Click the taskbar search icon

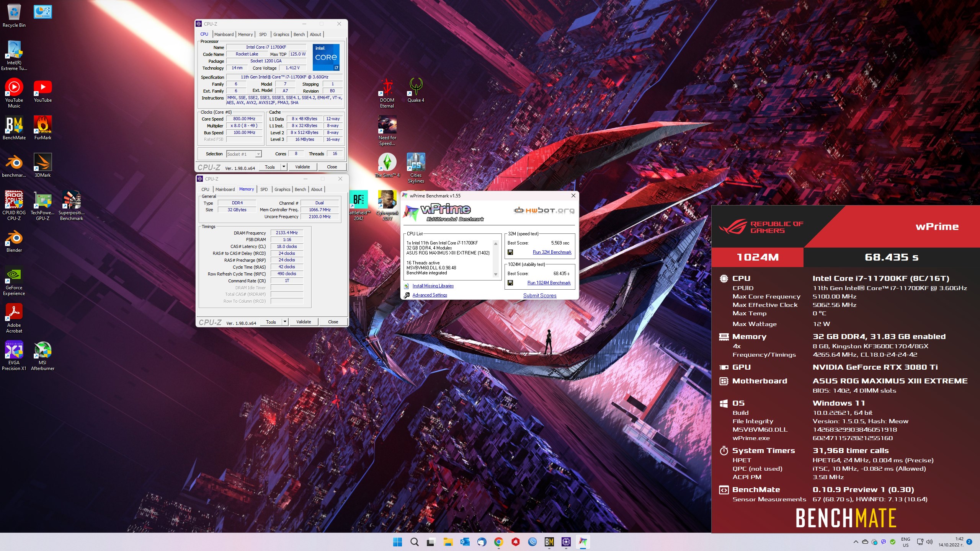[414, 541]
